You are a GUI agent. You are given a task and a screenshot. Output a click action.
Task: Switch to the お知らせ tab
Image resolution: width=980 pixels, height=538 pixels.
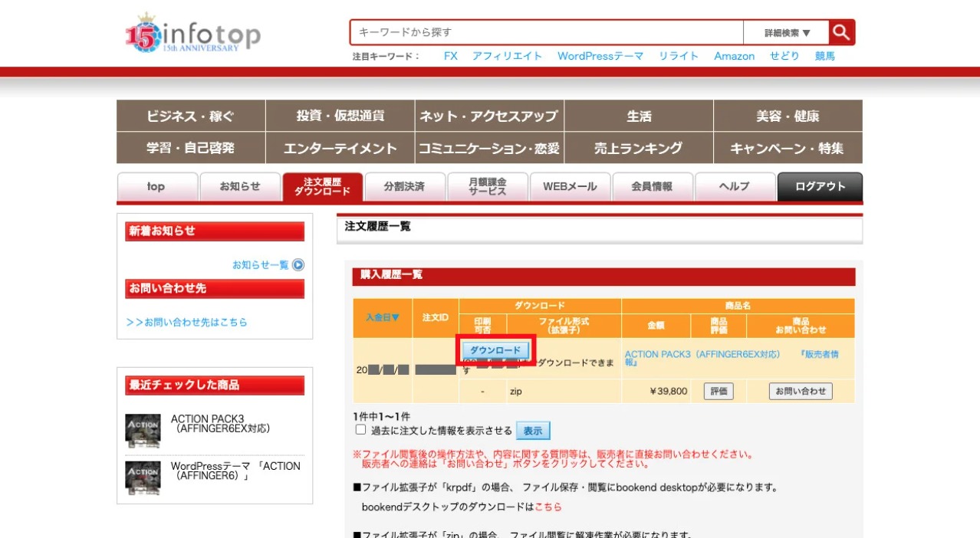coord(240,186)
